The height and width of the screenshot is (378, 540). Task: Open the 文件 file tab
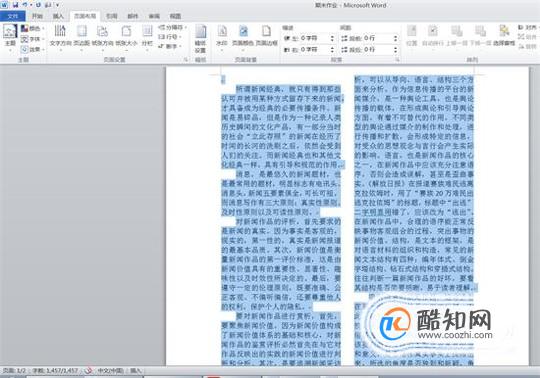pos(13,16)
